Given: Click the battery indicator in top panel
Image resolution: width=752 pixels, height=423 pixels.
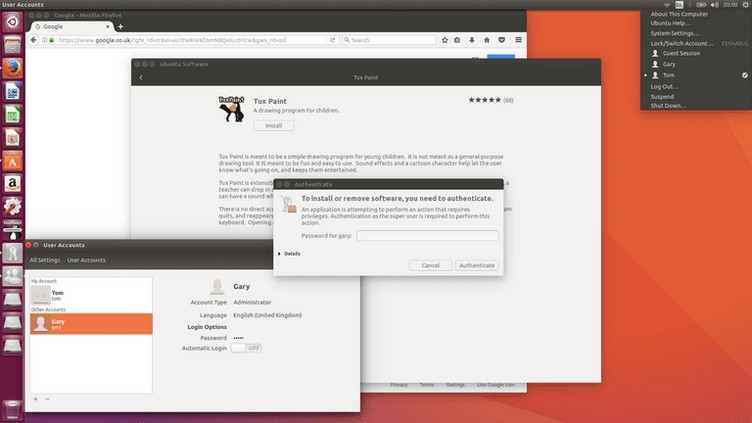Looking at the screenshot, I should (701, 5).
